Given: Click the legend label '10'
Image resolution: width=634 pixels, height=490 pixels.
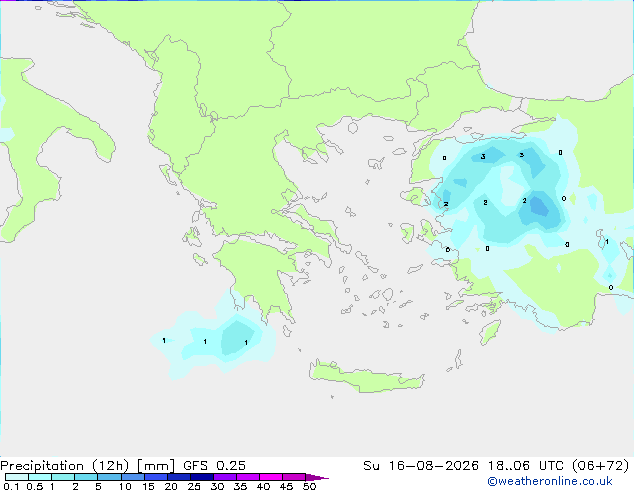Looking at the screenshot, I should click(x=125, y=486).
